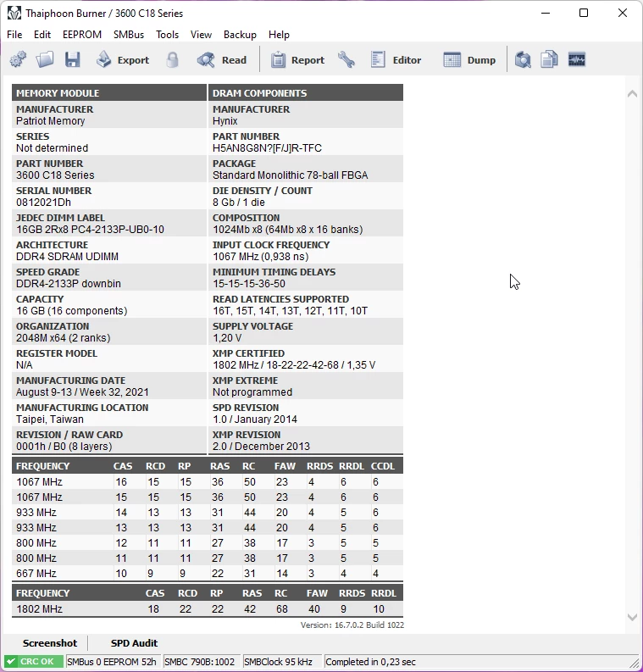
Task: Click the 'Completed in 0,23 sec' status text
Action: [370, 662]
